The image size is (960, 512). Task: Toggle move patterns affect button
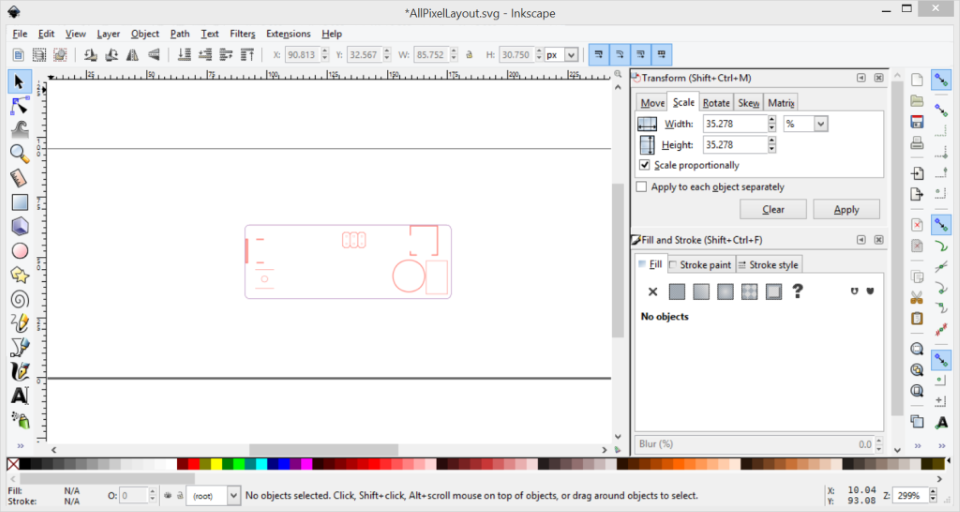click(661, 55)
